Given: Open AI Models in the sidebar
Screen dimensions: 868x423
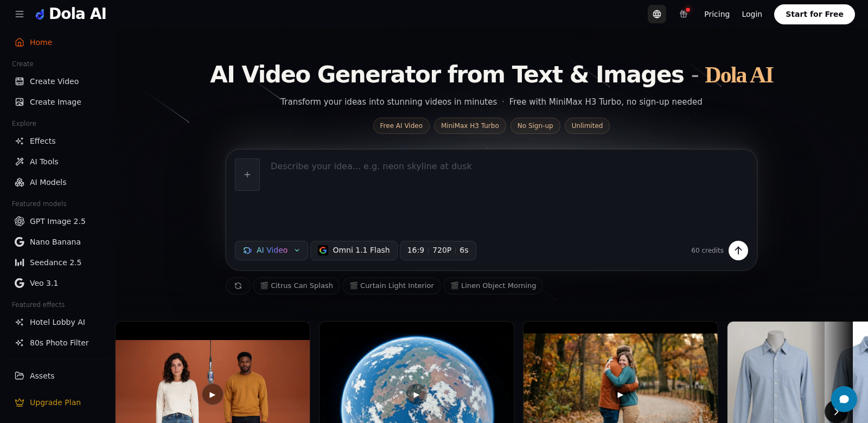Looking at the screenshot, I should pyautogui.click(x=58, y=182).
